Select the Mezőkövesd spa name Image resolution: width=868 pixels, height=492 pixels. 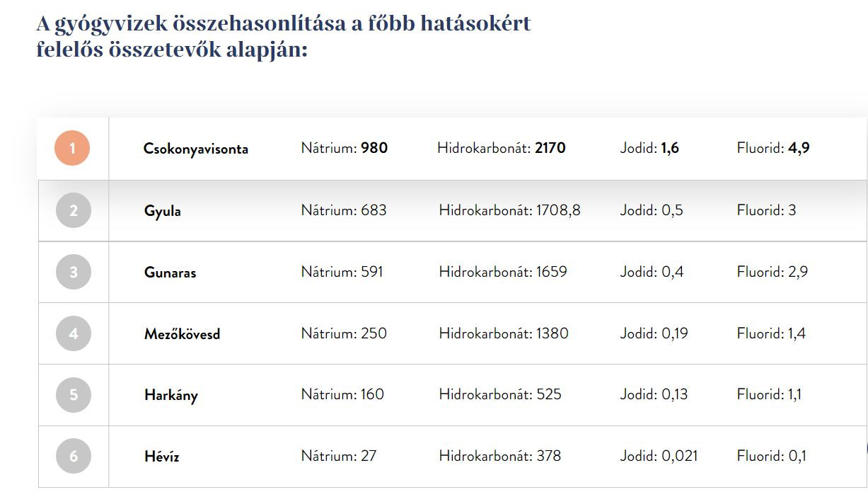183,333
